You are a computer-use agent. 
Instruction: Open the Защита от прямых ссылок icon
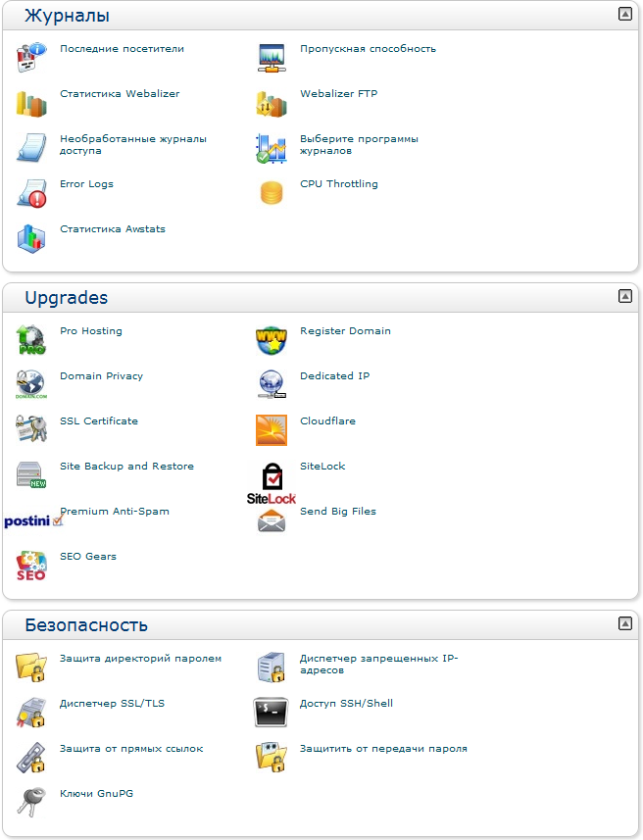tap(31, 757)
